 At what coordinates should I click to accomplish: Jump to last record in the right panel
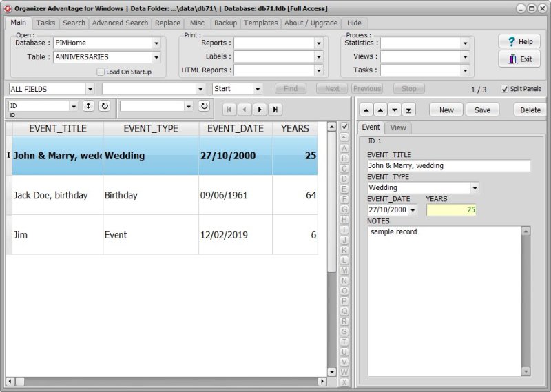click(409, 110)
